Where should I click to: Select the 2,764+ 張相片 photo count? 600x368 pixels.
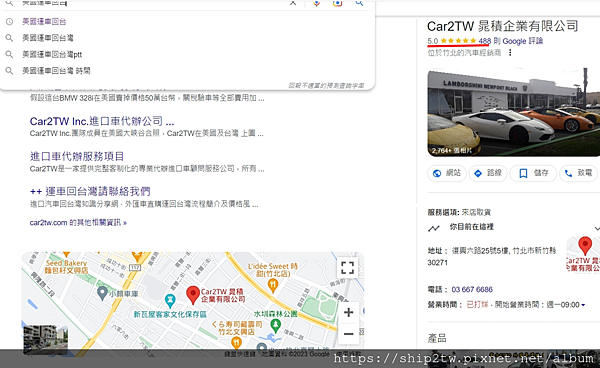pyautogui.click(x=452, y=151)
